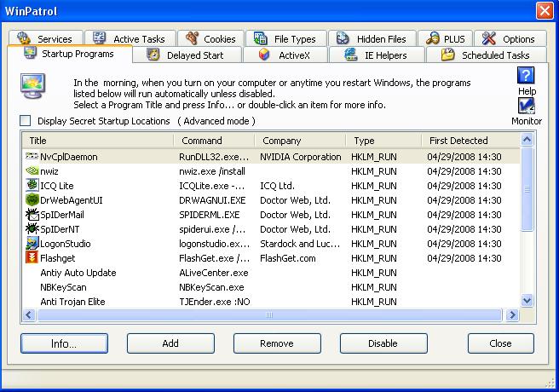559x392 pixels.
Task: Switch to the Scheduled Tasks tab
Action: [x=486, y=55]
